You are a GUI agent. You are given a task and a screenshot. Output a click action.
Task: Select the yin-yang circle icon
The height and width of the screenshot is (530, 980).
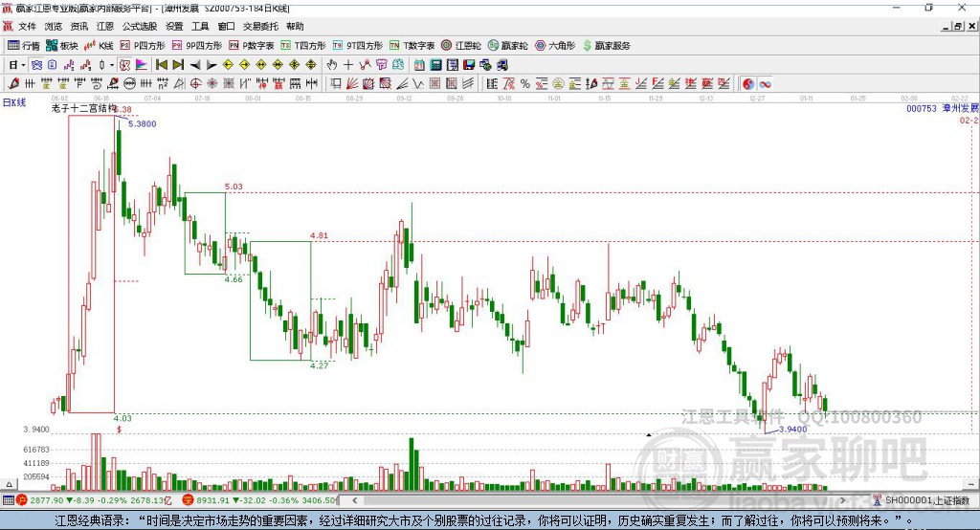(748, 84)
